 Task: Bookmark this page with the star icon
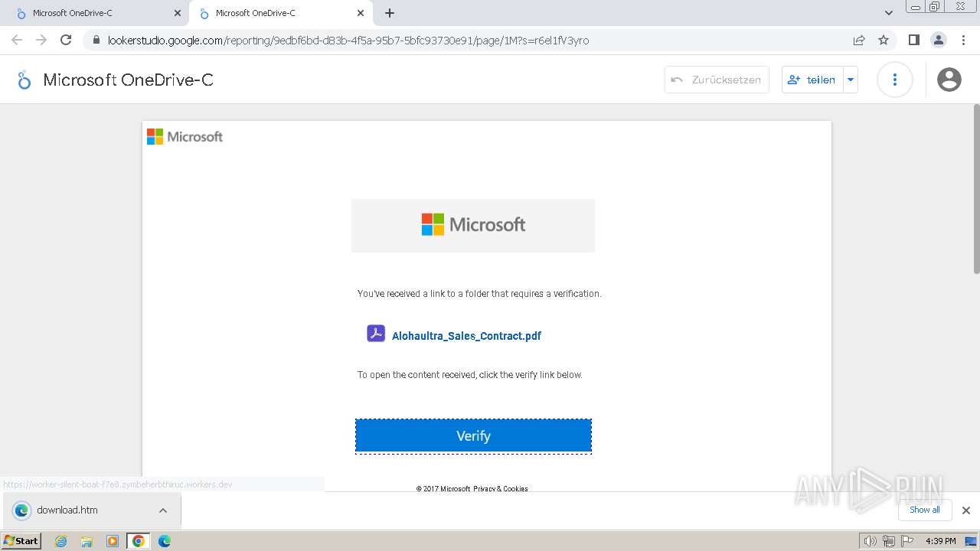click(884, 40)
